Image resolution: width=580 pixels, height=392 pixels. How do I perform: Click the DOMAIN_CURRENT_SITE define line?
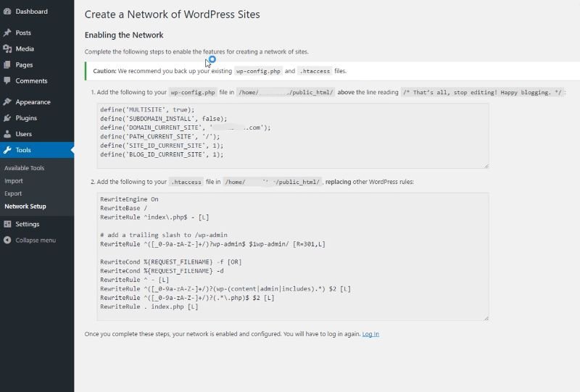click(x=186, y=128)
